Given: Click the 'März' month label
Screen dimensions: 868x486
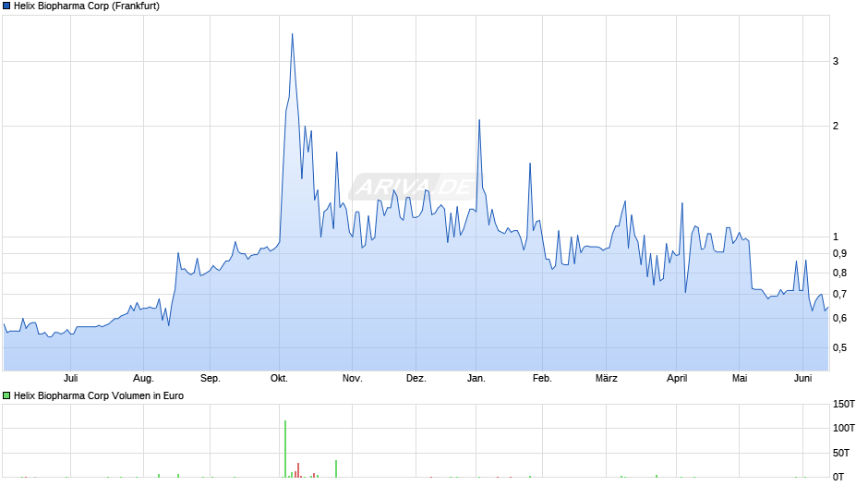Looking at the screenshot, I should 606,378.
